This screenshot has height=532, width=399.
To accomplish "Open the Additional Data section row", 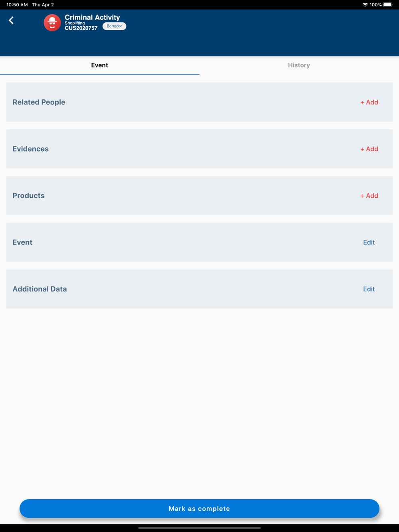I will click(x=199, y=289).
